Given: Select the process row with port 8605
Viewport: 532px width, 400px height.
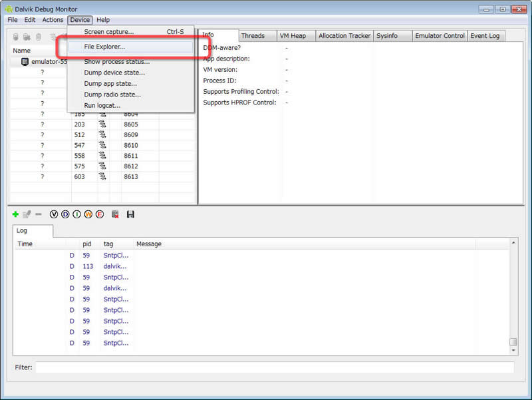Looking at the screenshot, I should [103, 124].
